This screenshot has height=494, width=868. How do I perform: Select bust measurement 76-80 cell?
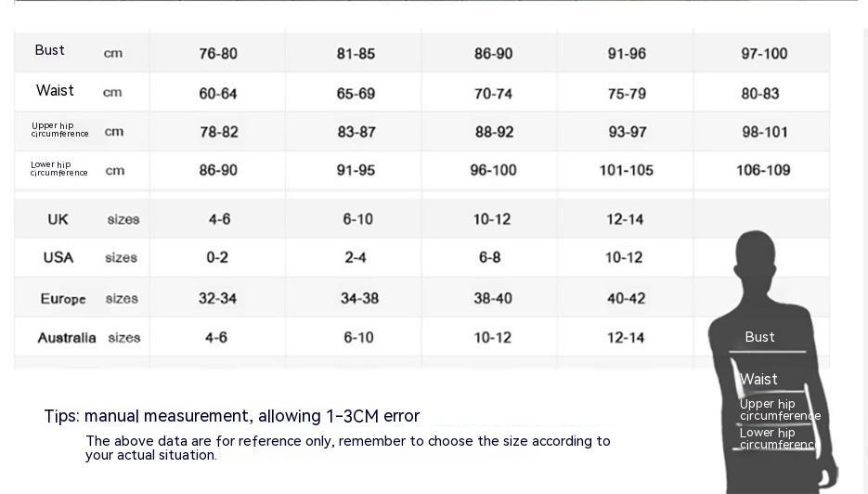[x=218, y=54]
